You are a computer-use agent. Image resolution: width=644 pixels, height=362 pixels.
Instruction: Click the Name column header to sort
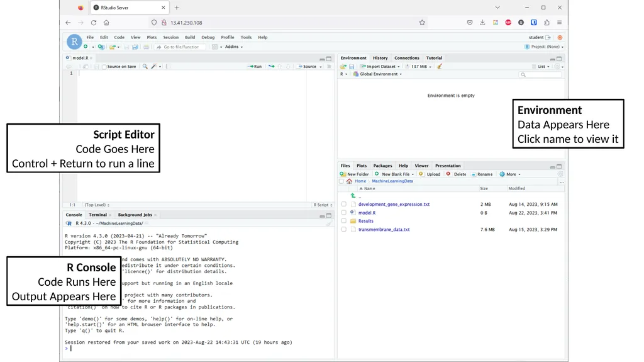point(369,188)
